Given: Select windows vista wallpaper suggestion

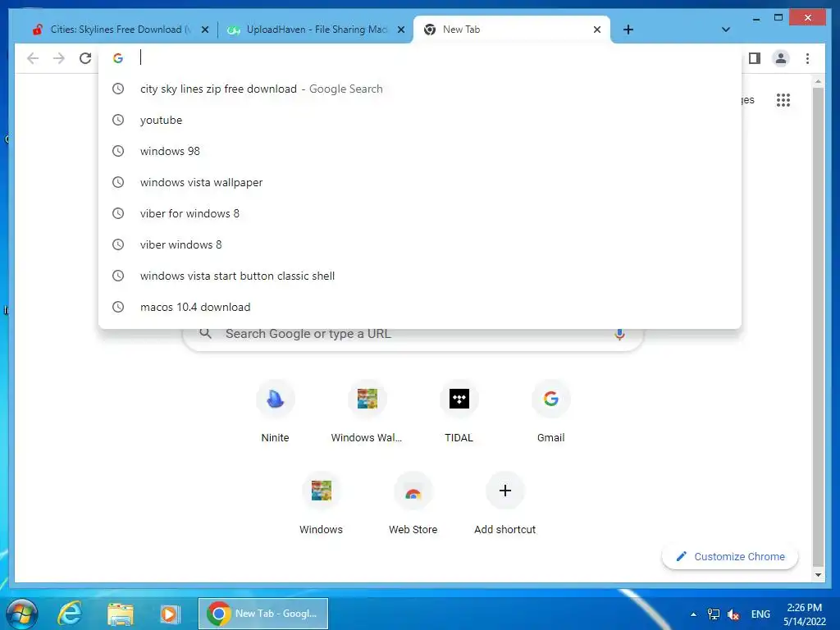Looking at the screenshot, I should tap(420, 182).
